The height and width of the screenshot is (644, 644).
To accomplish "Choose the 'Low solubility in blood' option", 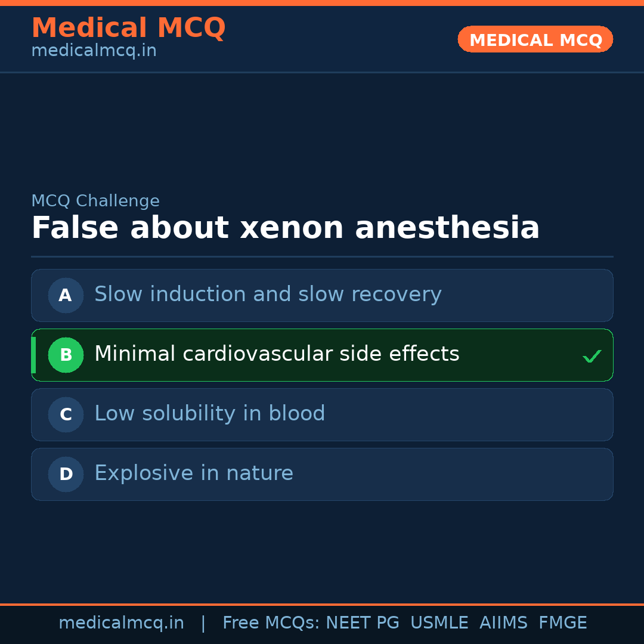I will (210, 414).
